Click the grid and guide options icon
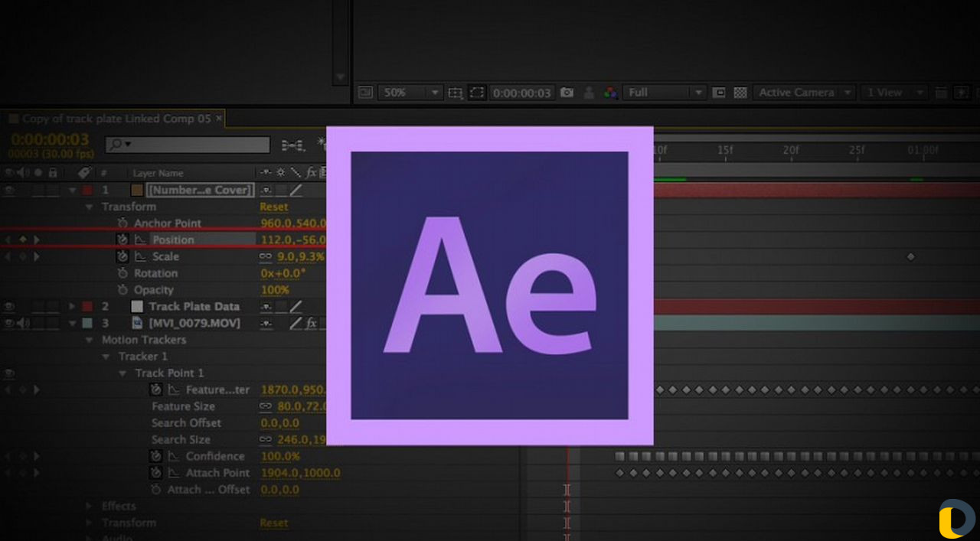 (456, 93)
